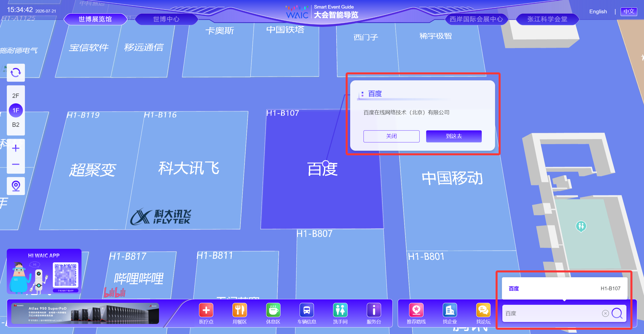Image resolution: width=644 pixels, height=334 pixels.
Task: Open the HI WAIC APP QR code
Action: [x=65, y=275]
